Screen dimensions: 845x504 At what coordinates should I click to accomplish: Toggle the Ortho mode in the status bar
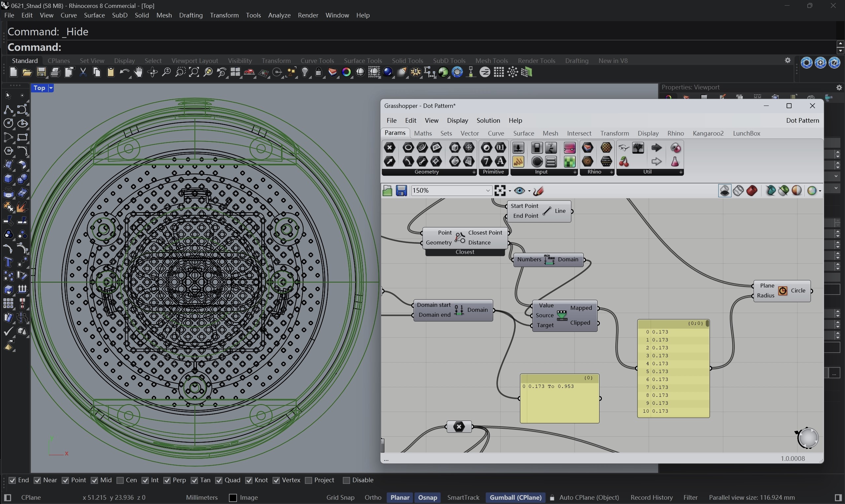(x=373, y=497)
